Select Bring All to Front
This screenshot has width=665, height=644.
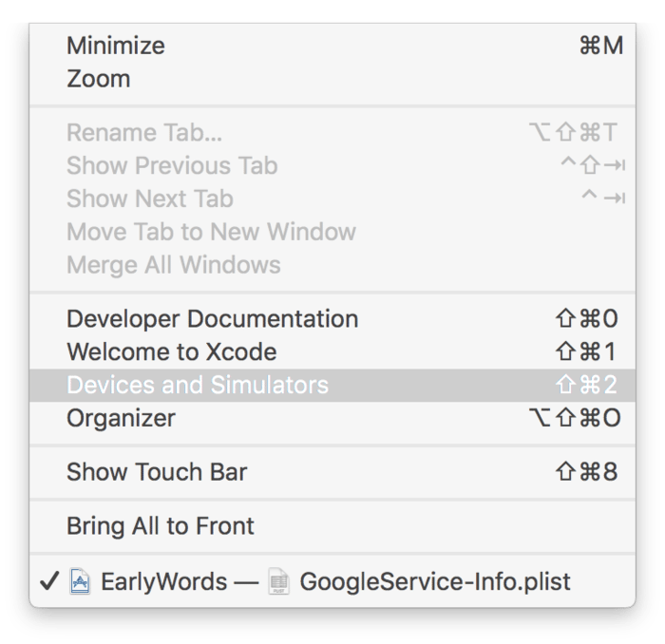[x=161, y=526]
